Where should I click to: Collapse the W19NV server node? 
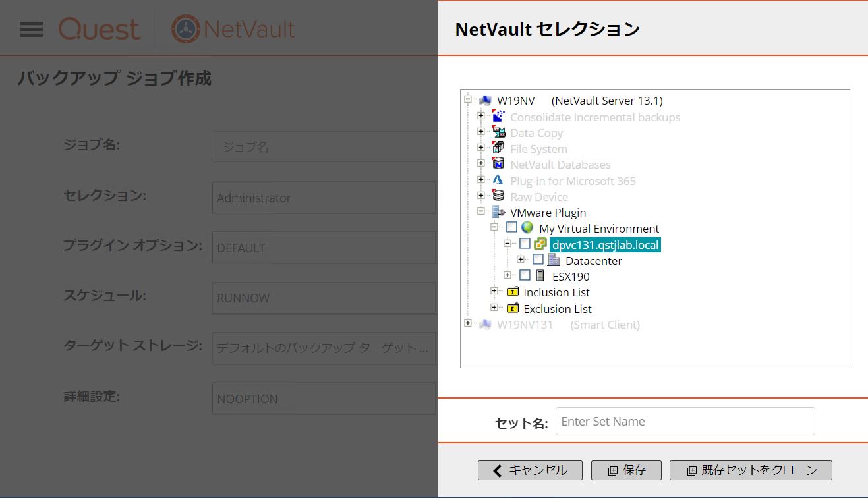point(468,100)
